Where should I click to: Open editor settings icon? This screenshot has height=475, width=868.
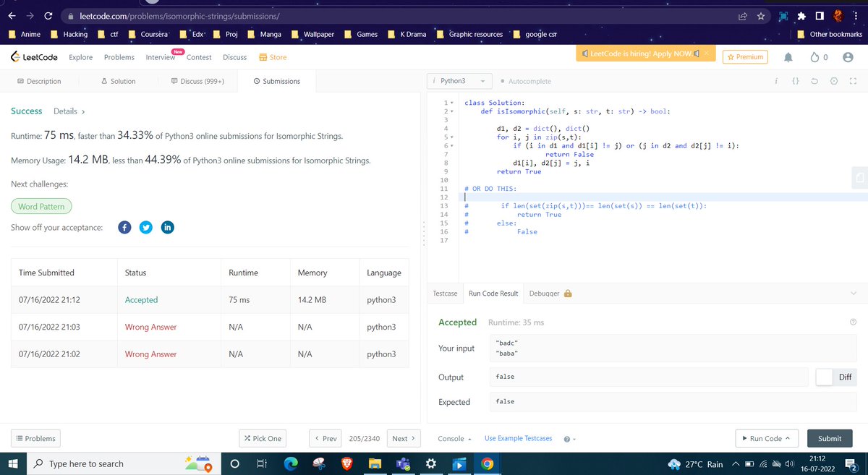pyautogui.click(x=833, y=81)
